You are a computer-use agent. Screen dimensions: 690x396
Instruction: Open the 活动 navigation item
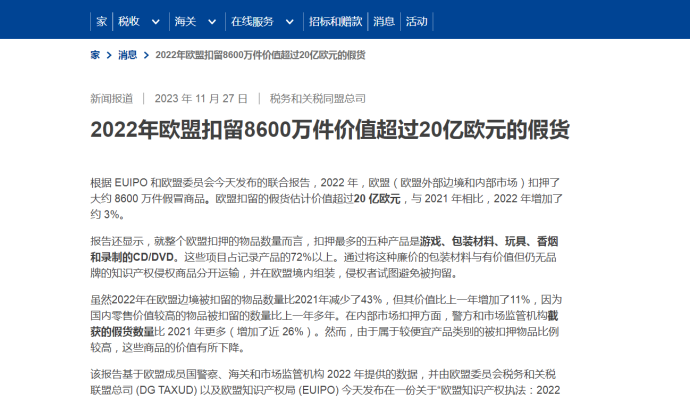pos(416,22)
